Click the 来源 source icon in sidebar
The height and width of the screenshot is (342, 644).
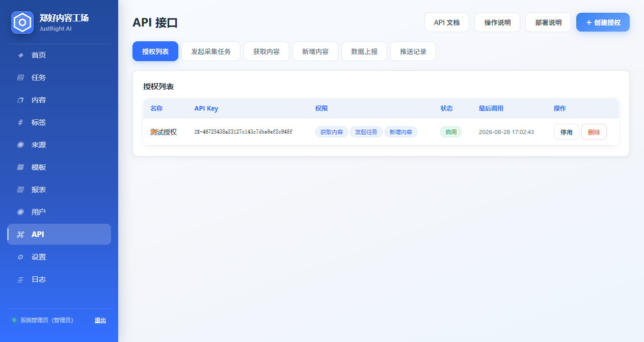[20, 145]
